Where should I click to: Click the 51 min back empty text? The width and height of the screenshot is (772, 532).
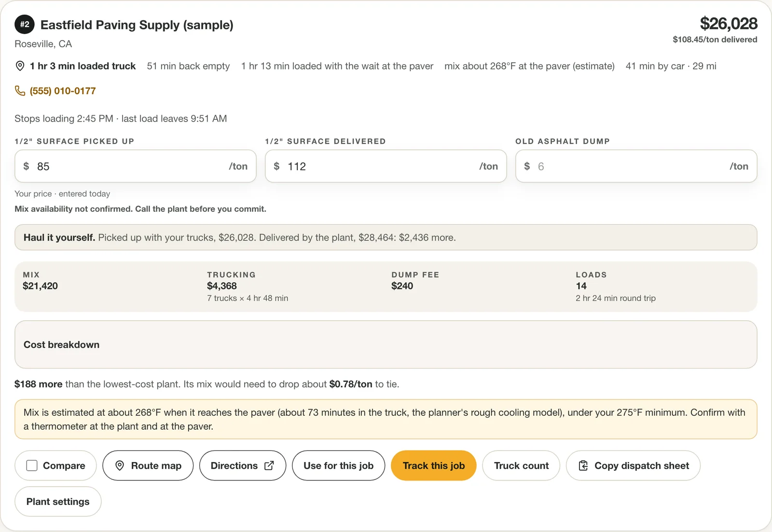[188, 66]
